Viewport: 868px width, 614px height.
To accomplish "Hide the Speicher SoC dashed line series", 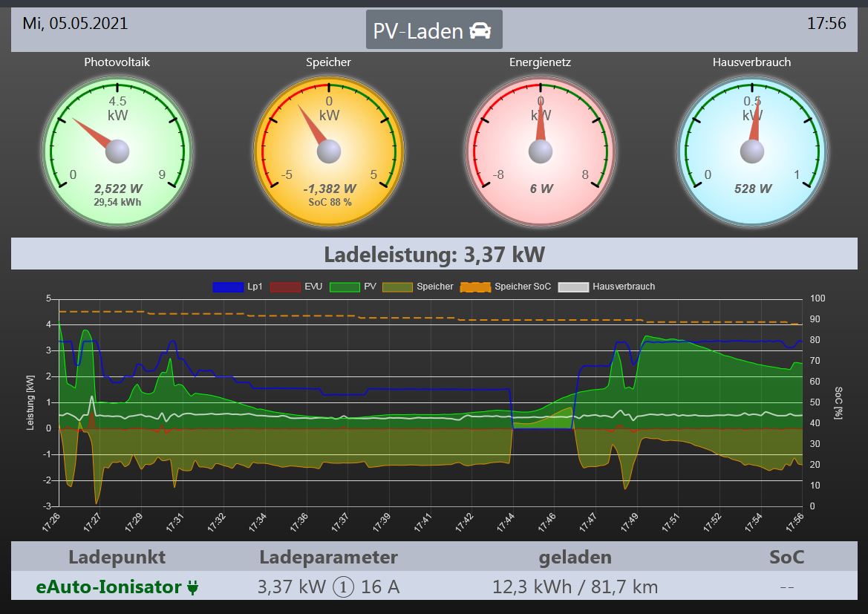I will pos(506,287).
